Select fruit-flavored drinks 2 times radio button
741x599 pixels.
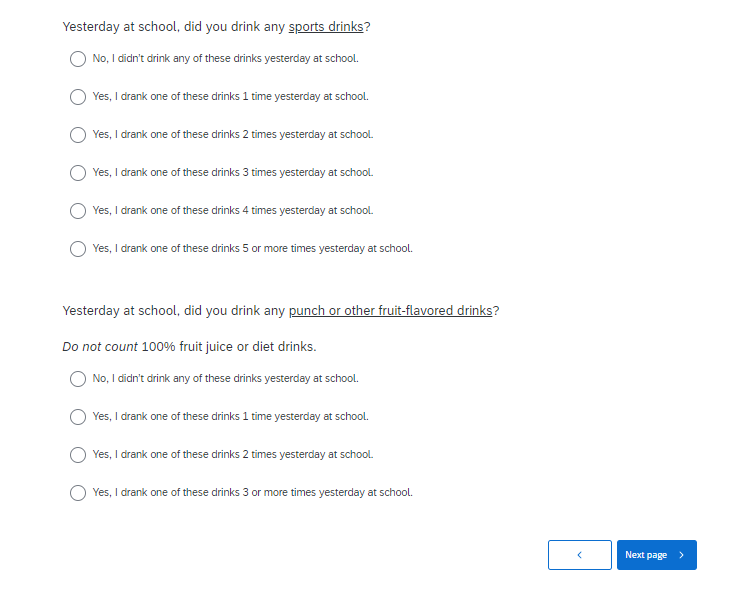pyautogui.click(x=78, y=455)
